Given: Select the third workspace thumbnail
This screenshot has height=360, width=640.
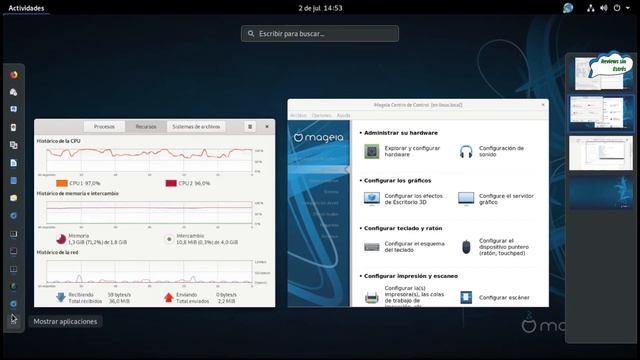Looking at the screenshot, I should (x=601, y=153).
